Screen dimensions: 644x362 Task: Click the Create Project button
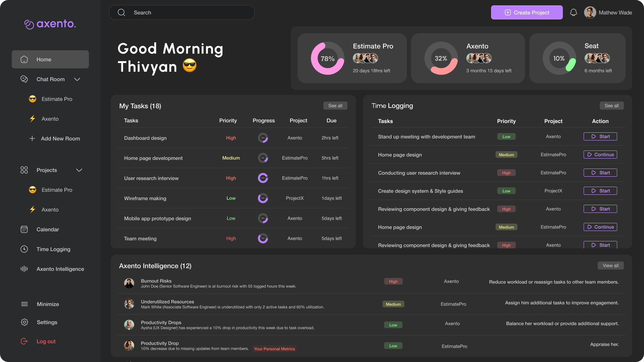(527, 12)
